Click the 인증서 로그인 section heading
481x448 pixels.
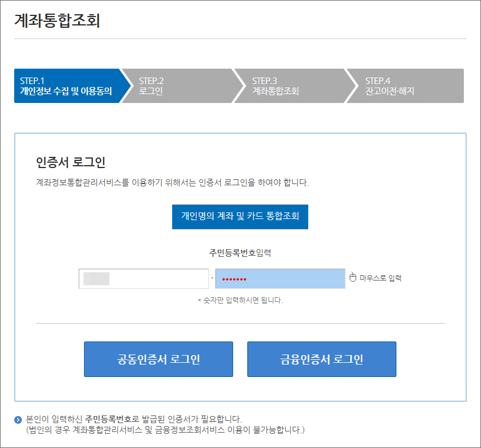point(70,162)
